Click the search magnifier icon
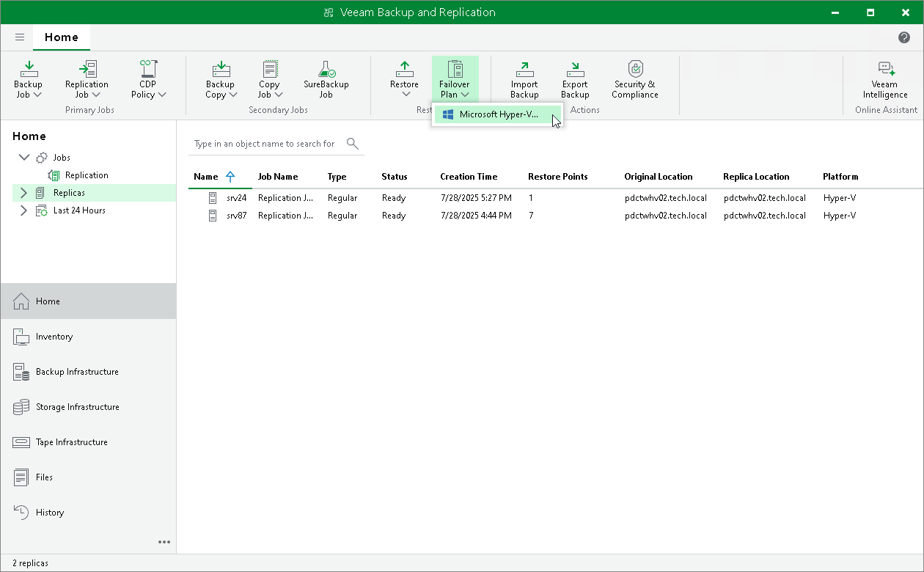924x572 pixels. coord(353,143)
